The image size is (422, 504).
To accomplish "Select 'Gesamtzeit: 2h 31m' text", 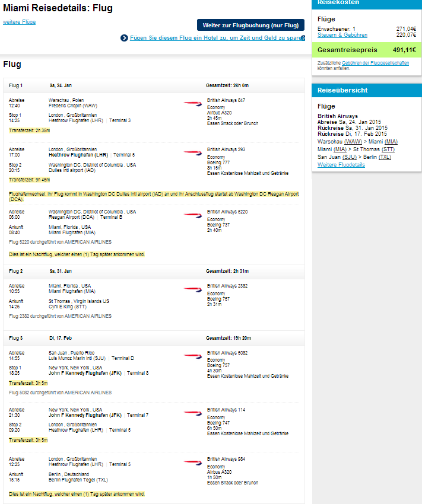I will coord(227,271).
